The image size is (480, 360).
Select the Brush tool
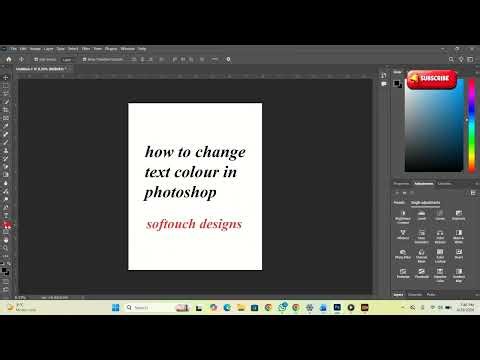[x=6, y=142]
